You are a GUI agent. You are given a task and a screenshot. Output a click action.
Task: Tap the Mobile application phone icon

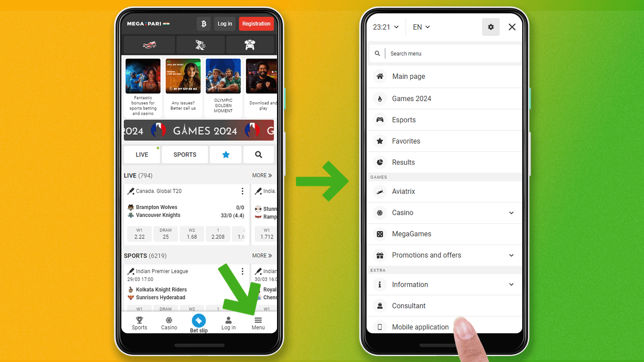[x=379, y=326]
